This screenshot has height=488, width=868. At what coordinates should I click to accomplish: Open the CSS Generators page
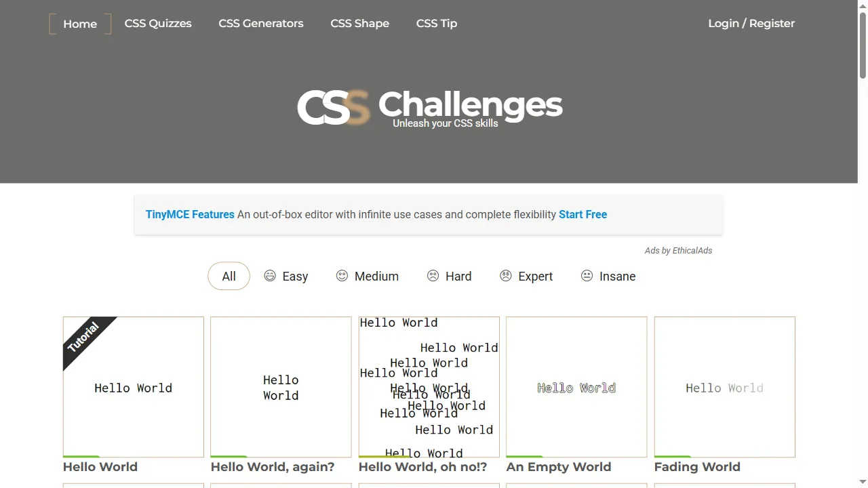pyautogui.click(x=260, y=23)
